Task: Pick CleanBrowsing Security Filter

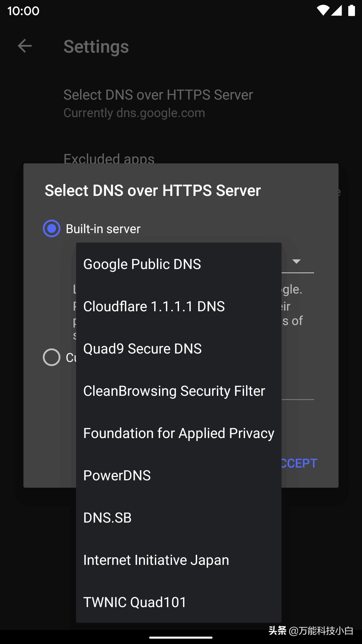Action: [x=174, y=391]
